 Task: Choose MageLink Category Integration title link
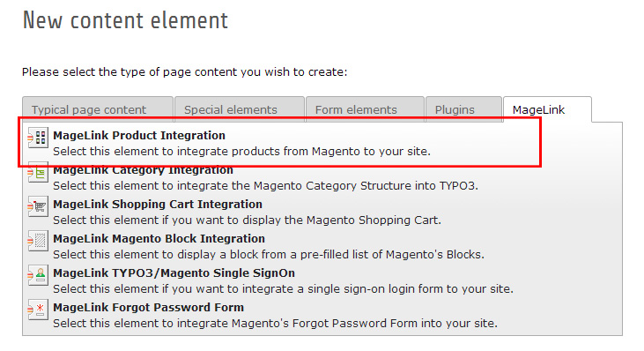(x=143, y=170)
